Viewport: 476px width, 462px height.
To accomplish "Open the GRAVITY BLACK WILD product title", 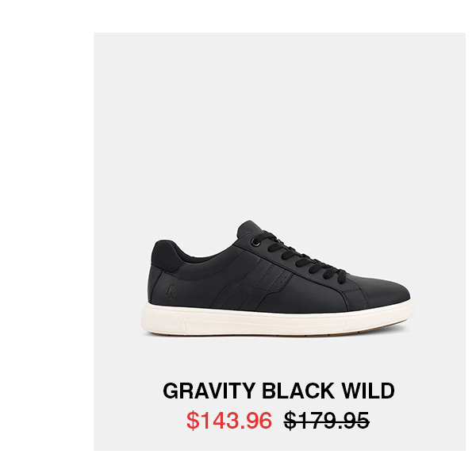I will tap(278, 391).
